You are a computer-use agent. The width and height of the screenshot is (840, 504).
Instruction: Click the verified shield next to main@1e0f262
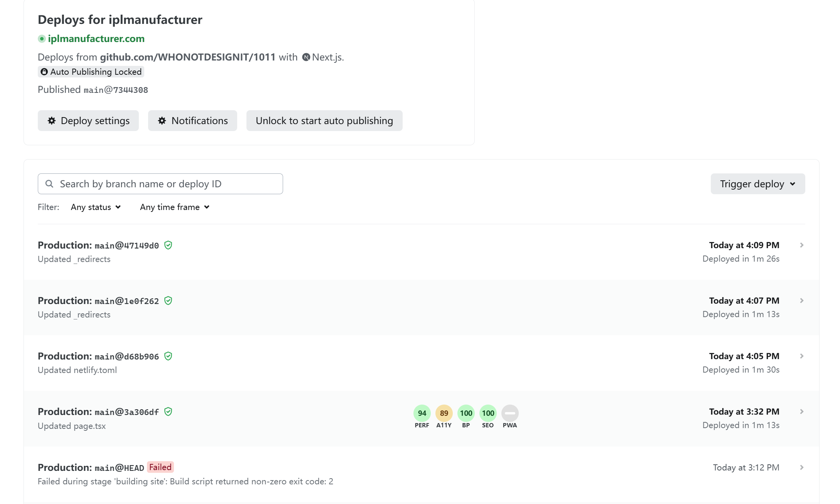(168, 301)
